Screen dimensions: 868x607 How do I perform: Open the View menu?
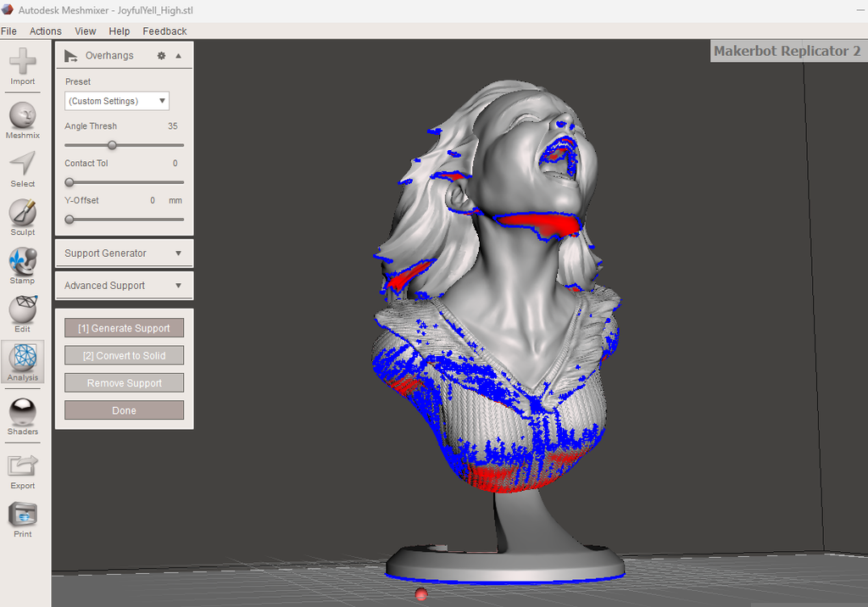[x=85, y=31]
